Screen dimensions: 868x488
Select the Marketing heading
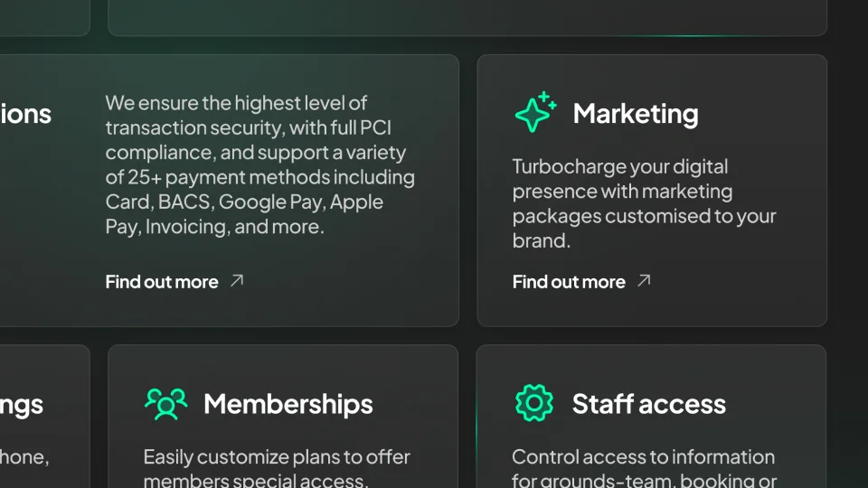(x=636, y=114)
